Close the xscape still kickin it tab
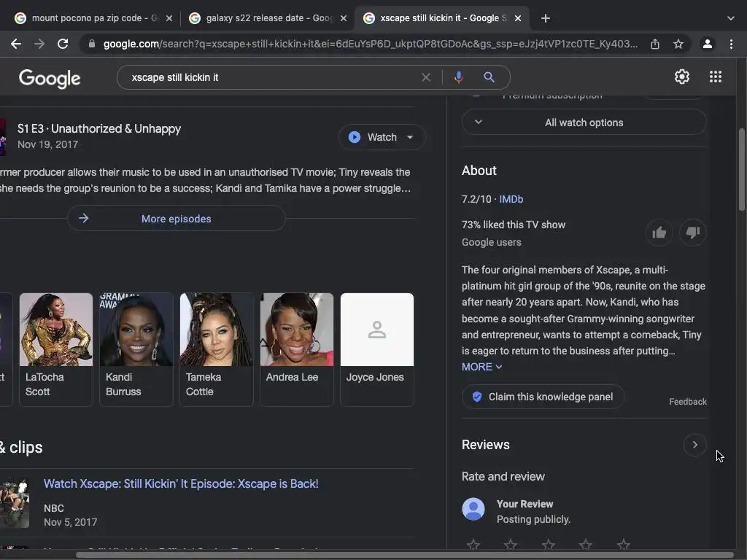Image resolution: width=747 pixels, height=560 pixels. coord(518,18)
